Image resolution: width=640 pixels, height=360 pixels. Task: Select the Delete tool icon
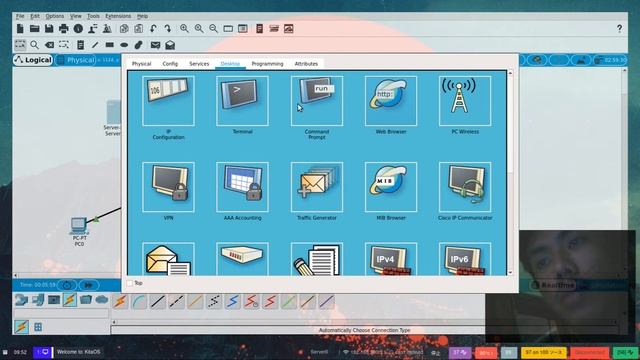(49, 45)
